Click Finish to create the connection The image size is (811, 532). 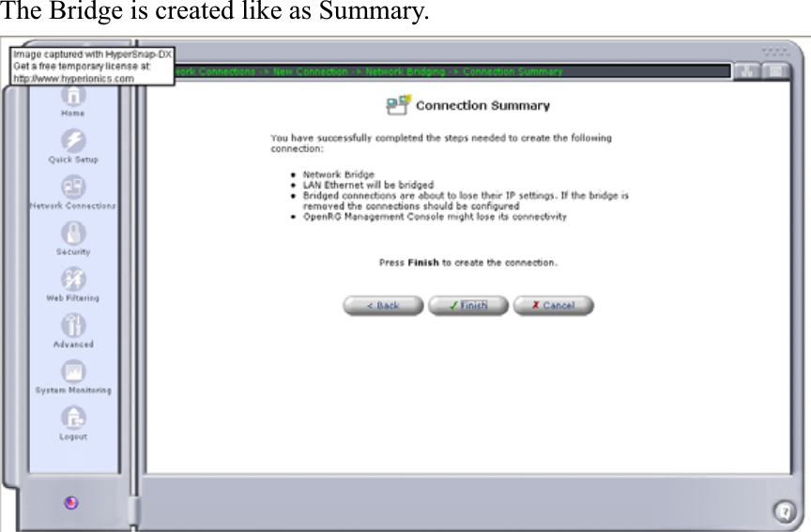point(468,306)
